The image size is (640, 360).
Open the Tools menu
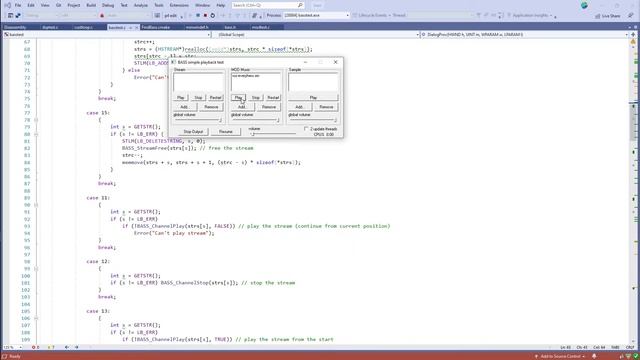(x=159, y=5)
